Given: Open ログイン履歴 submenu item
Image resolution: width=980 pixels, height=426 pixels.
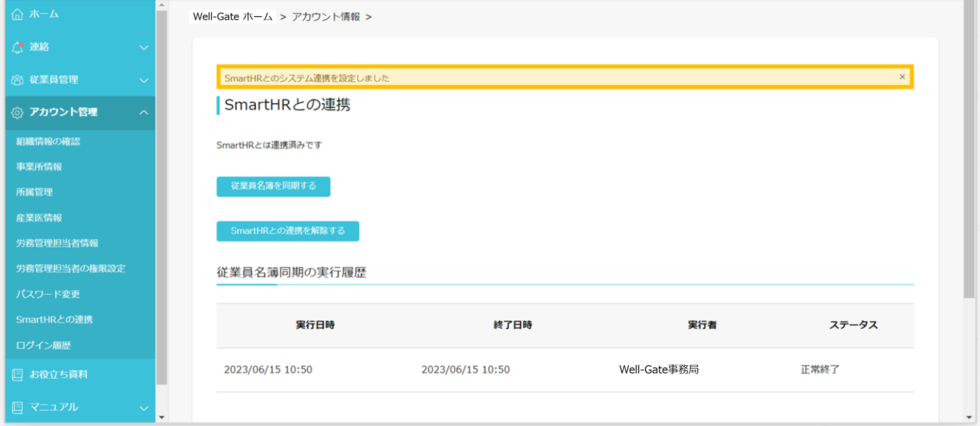Looking at the screenshot, I should click(x=44, y=346).
